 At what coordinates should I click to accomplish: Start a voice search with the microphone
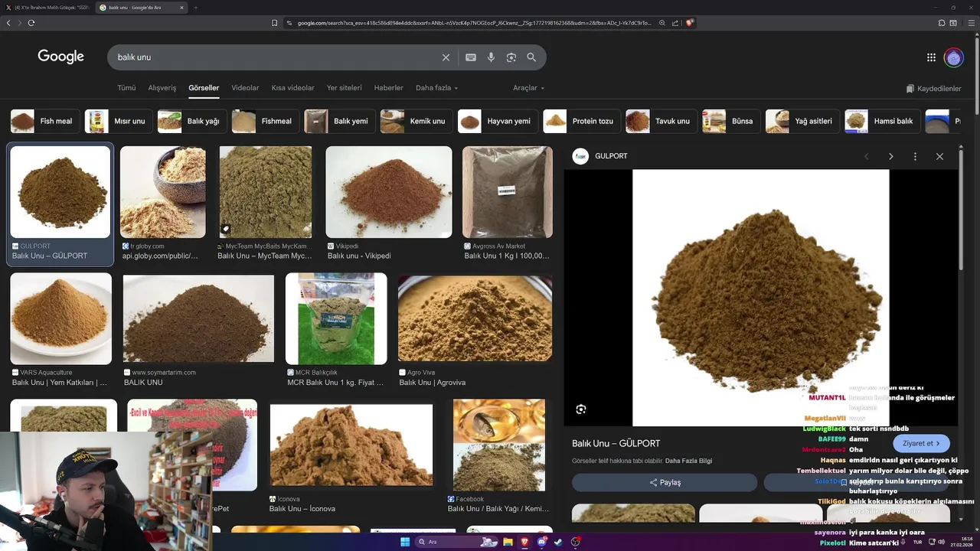click(491, 57)
